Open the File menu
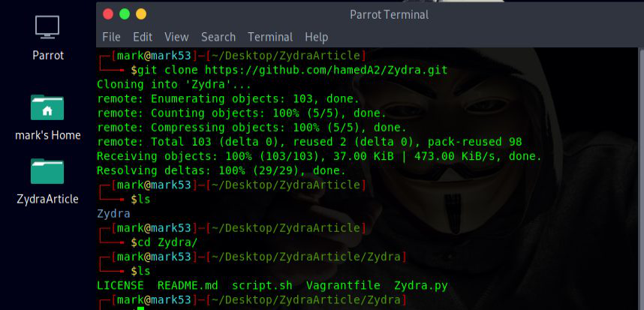 [111, 37]
